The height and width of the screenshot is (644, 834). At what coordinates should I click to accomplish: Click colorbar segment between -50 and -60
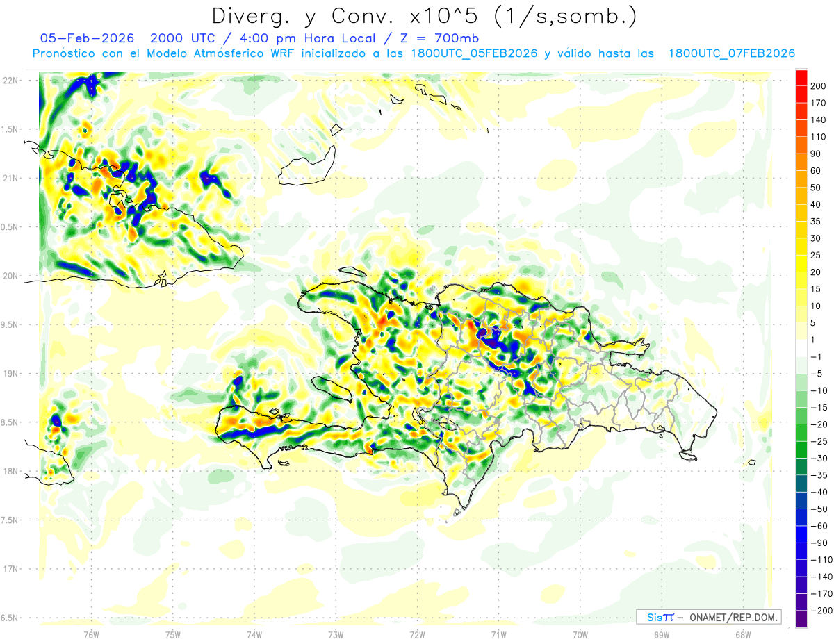click(x=801, y=517)
